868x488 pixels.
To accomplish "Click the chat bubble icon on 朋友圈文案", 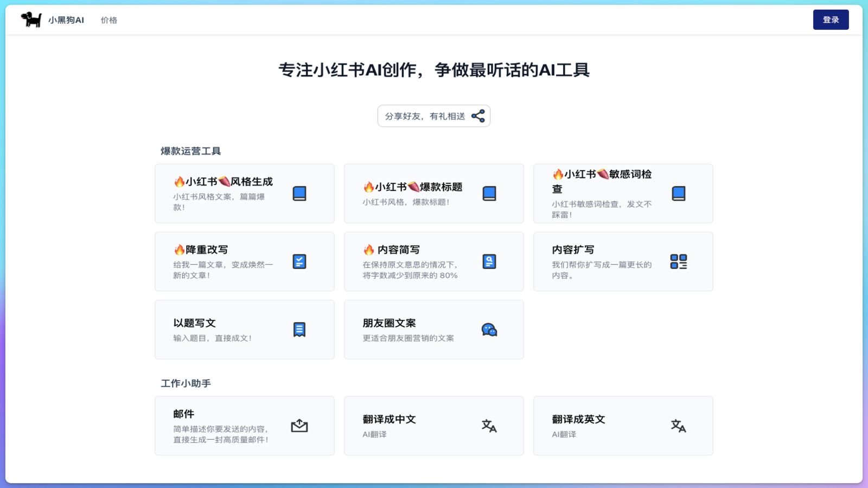I will tap(489, 330).
